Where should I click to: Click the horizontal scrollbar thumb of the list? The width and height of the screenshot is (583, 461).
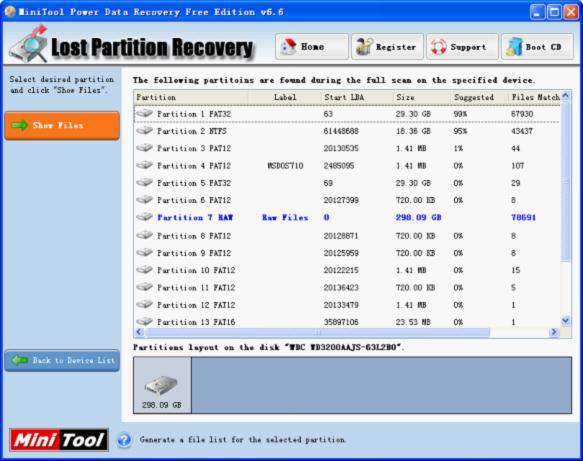pos(317,332)
